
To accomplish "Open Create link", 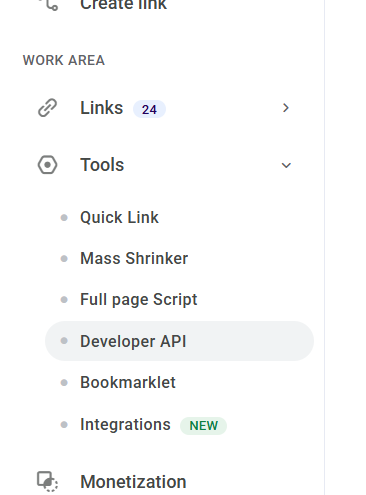I will 123,4.
